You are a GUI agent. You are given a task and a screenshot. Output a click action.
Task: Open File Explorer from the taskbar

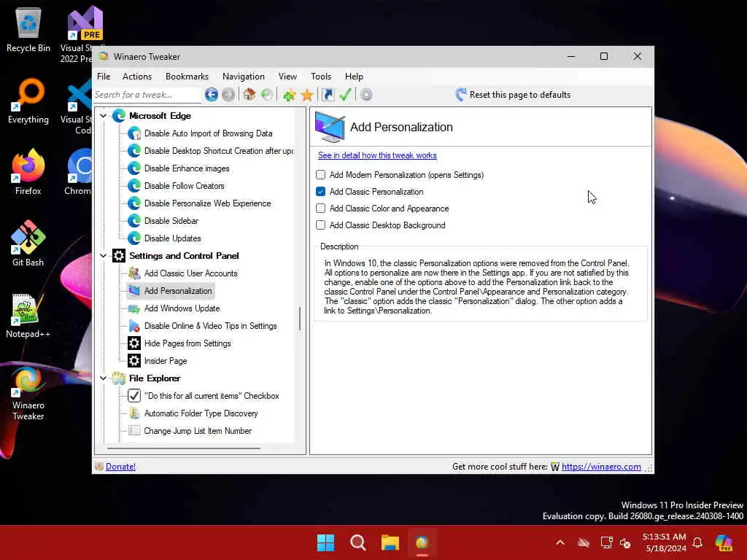[x=390, y=542]
